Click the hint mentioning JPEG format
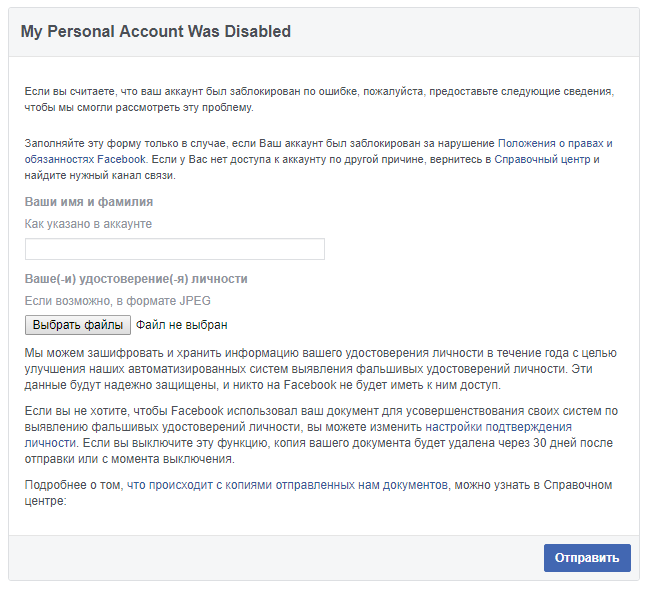 [x=118, y=301]
